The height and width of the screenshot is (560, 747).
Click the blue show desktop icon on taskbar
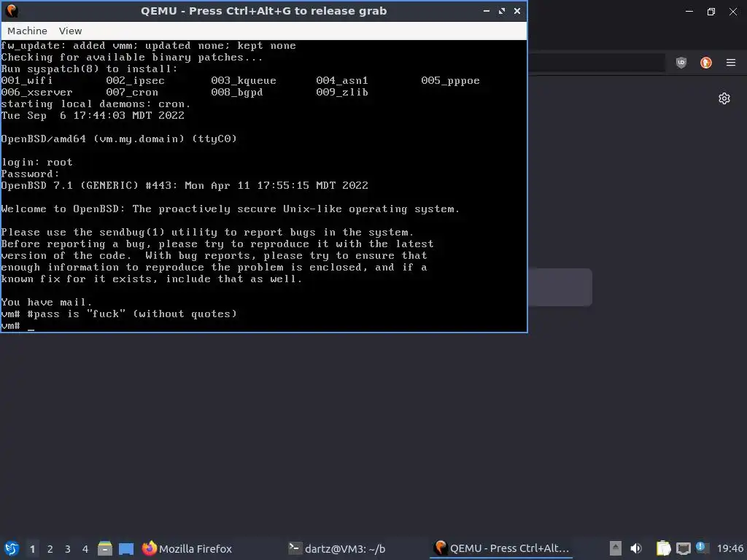(125, 548)
